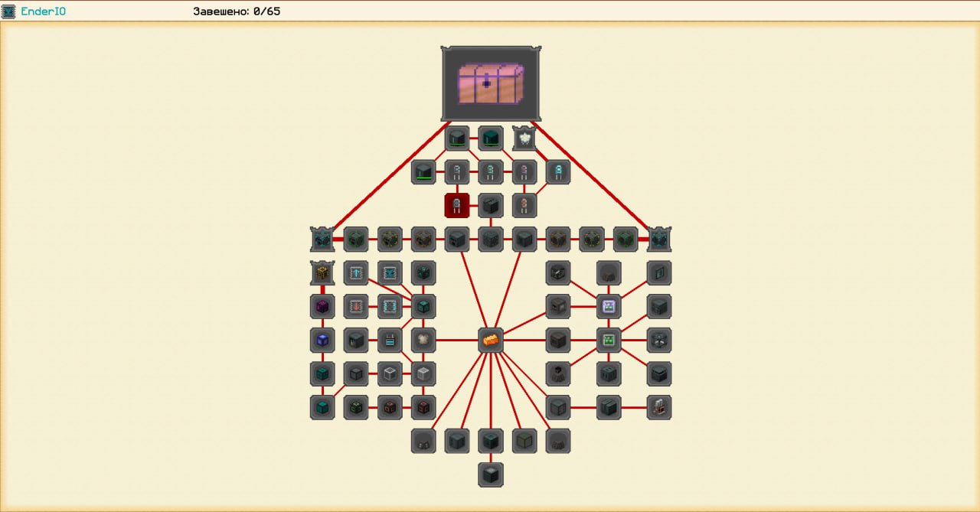Open the lavender face icon node
The height and width of the screenshot is (512, 980).
(x=609, y=306)
